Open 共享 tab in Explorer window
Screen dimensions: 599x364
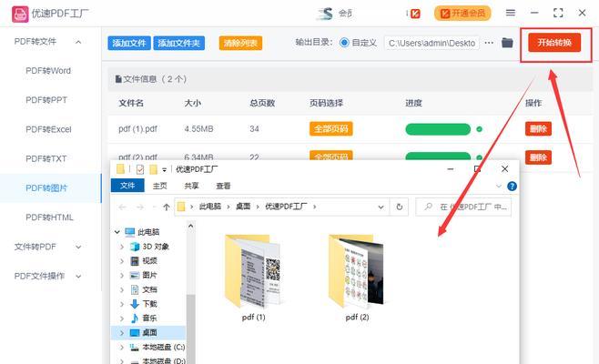point(191,186)
